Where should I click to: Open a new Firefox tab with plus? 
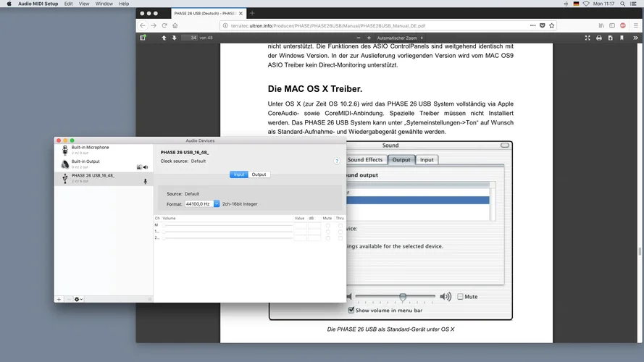click(x=252, y=13)
